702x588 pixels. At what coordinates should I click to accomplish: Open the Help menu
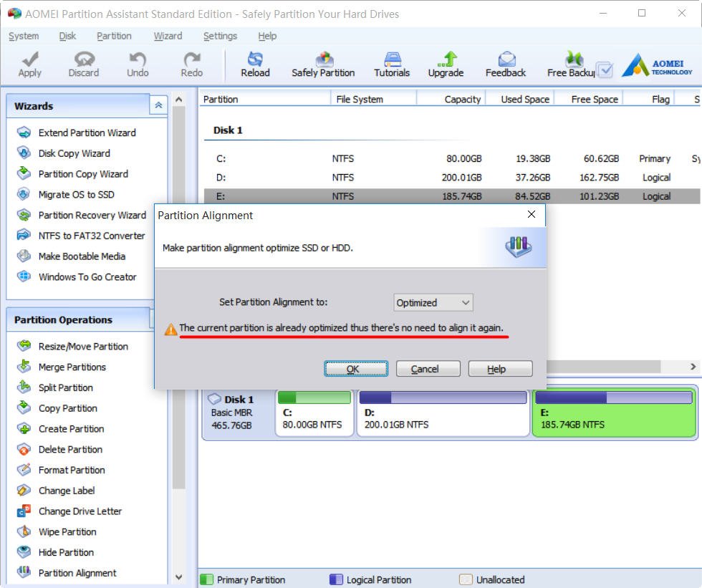267,37
